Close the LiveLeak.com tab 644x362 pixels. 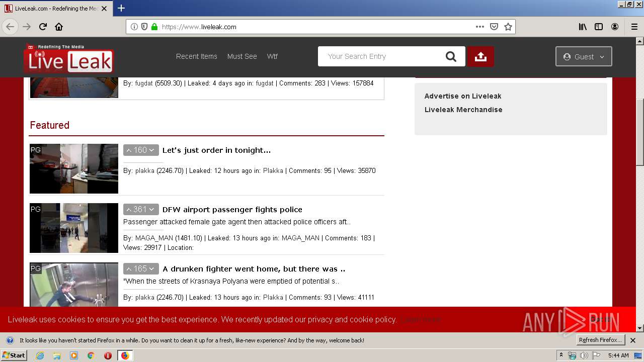pos(104,9)
